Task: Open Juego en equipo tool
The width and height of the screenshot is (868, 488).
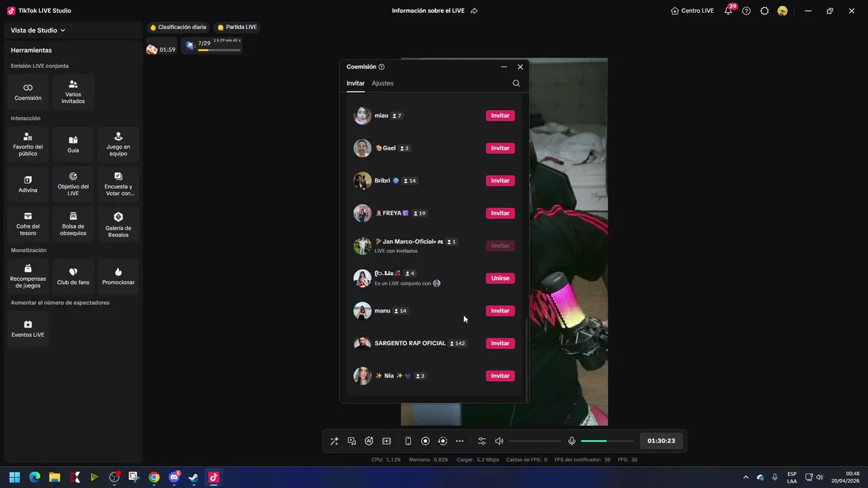Action: [x=118, y=144]
